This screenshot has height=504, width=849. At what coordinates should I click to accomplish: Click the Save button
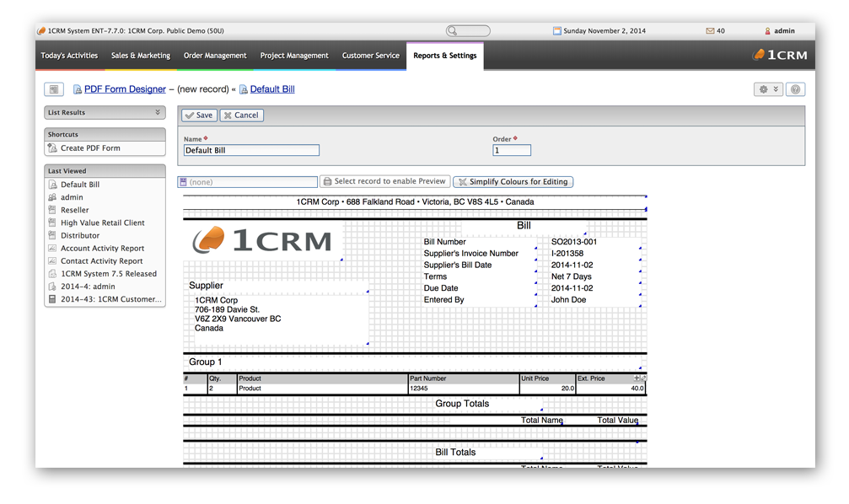click(198, 115)
